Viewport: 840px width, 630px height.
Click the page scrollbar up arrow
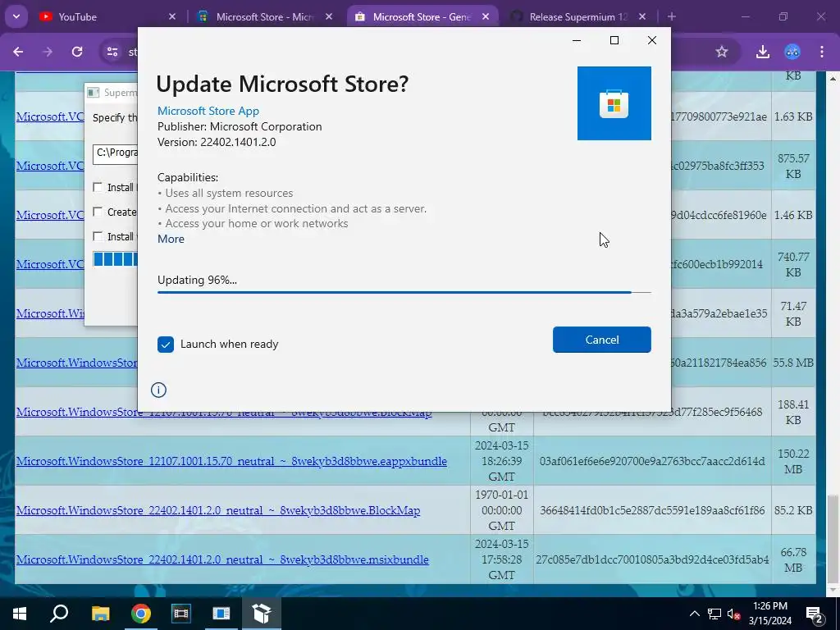[833, 78]
